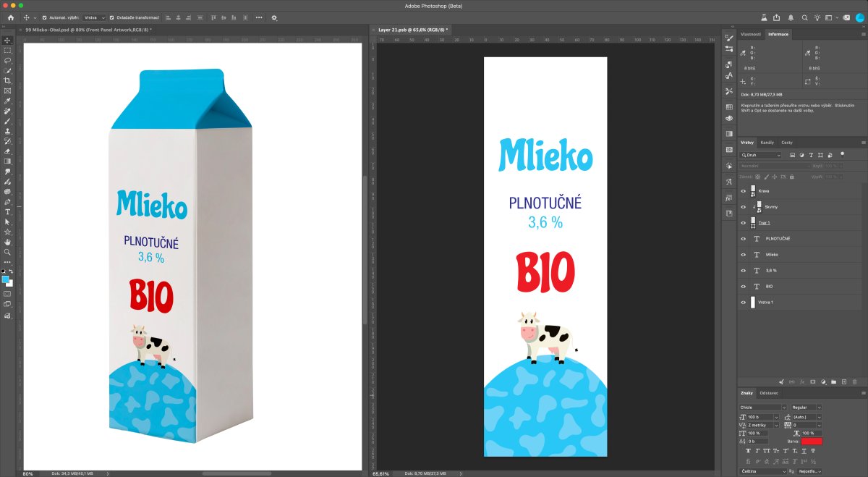This screenshot has width=868, height=477.
Task: Create a new layer with plus icon
Action: [844, 381]
